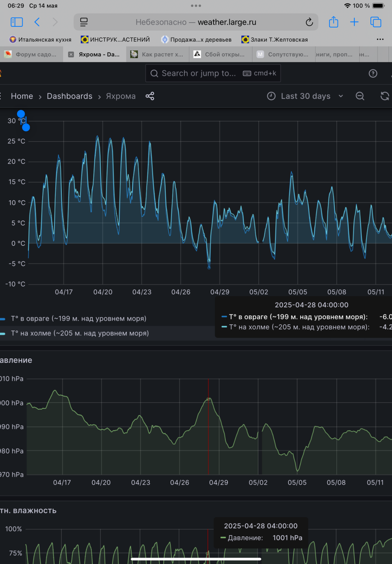Viewport: 392px width, 564px height.
Task: Open the Last 30 days time picker
Action: pos(305,96)
